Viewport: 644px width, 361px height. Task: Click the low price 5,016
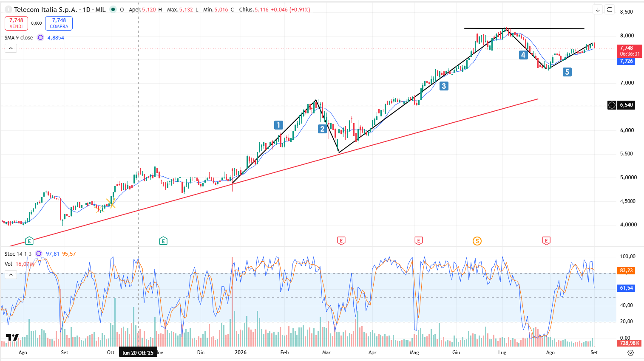(221, 9)
